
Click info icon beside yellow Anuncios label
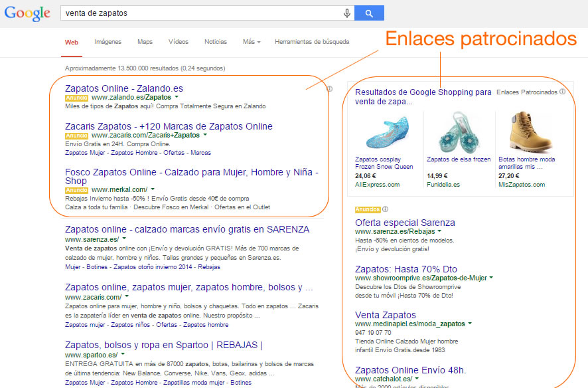(385, 209)
